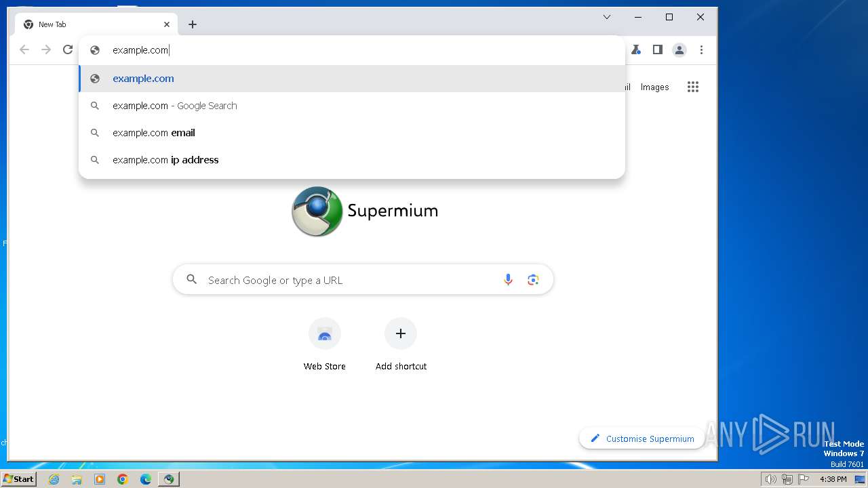Launch Windows Media Player from taskbar
This screenshot has height=488, width=868.
pos(100,479)
